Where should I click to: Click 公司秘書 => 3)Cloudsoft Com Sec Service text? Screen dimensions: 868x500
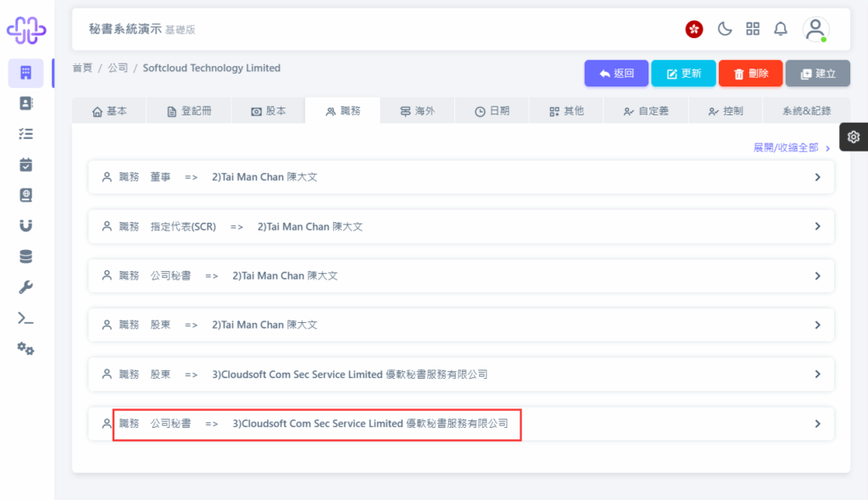point(330,424)
